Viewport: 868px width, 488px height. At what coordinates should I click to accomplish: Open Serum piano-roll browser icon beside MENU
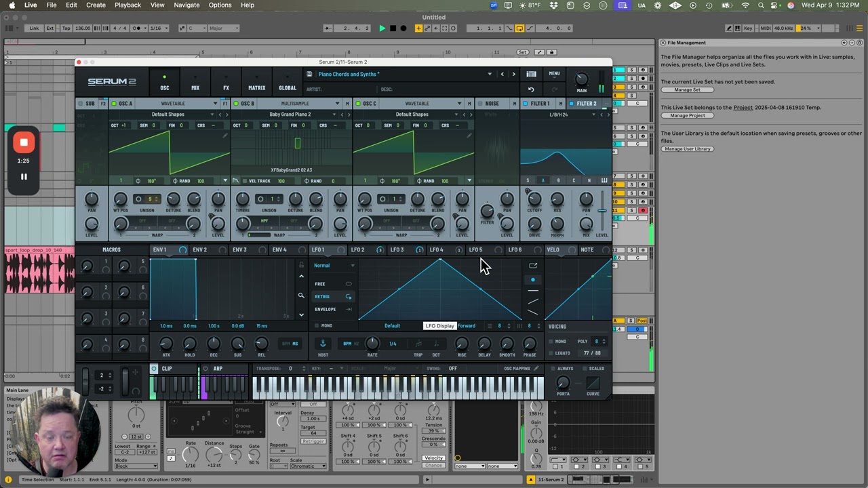pyautogui.click(x=532, y=74)
